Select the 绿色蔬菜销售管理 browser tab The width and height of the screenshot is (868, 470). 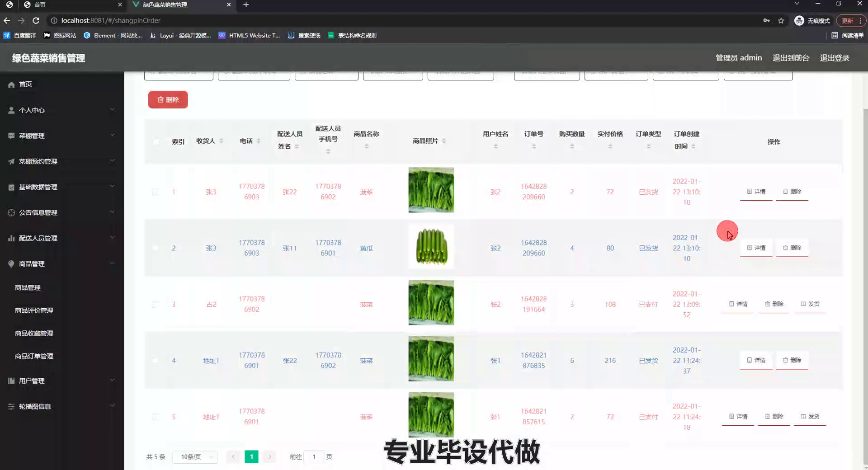click(x=181, y=5)
